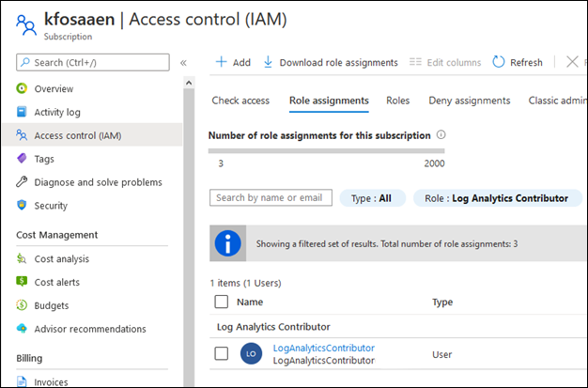Click the Security shield icon
This screenshot has width=588, height=388.
[22, 205]
